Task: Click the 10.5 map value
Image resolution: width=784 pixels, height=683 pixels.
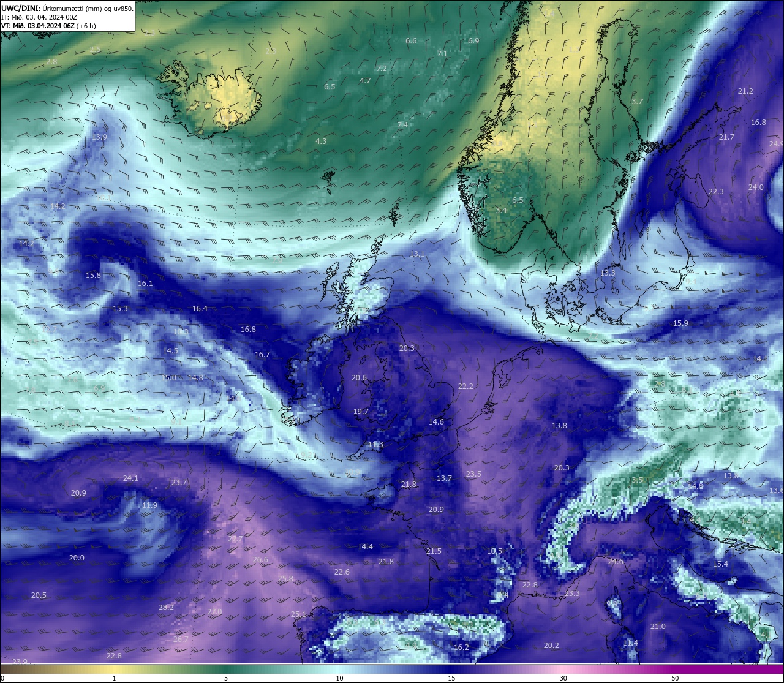Action: 494,551
